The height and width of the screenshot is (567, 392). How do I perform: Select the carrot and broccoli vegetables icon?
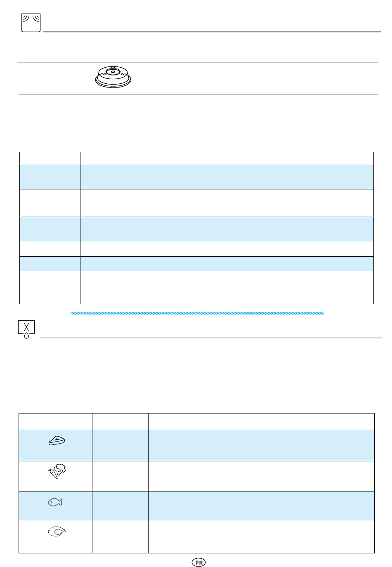click(x=57, y=471)
